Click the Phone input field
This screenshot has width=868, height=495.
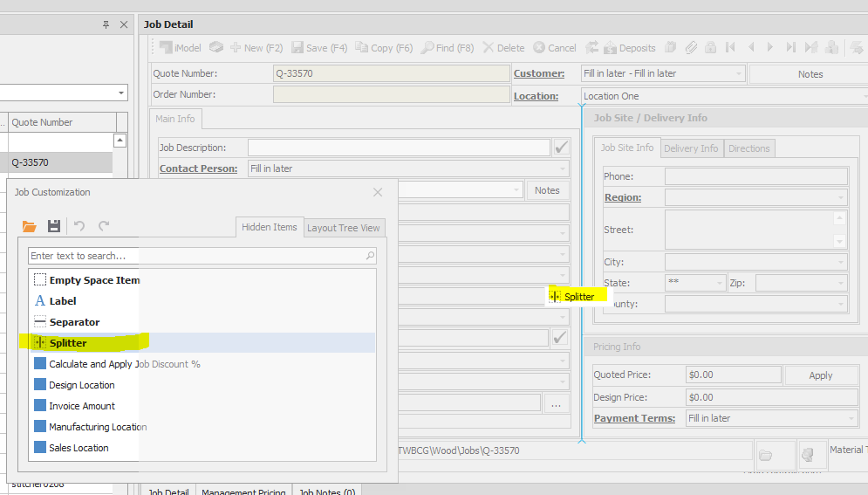tap(755, 176)
